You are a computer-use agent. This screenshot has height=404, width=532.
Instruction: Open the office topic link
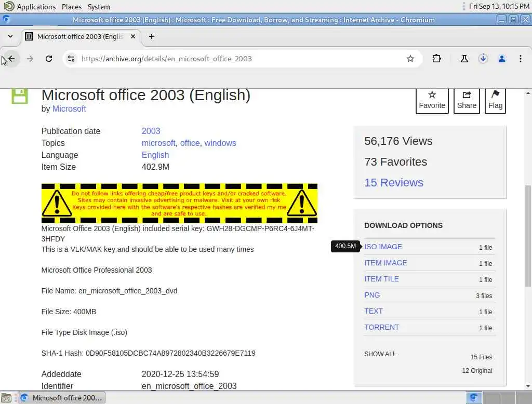[190, 143]
